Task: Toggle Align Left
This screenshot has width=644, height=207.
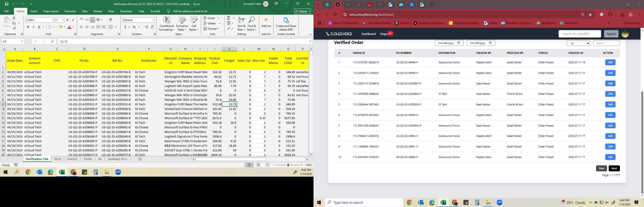Action: 81,27
